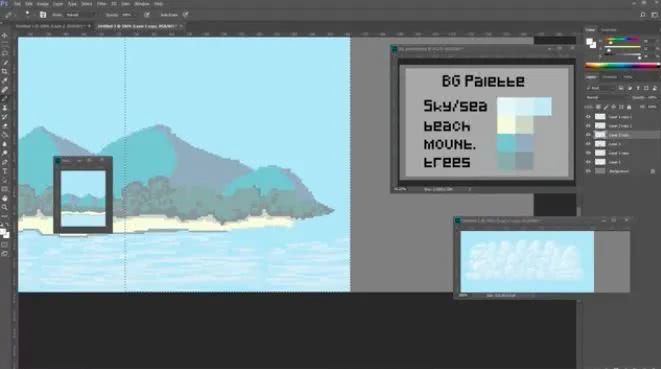Open the tool preset picker
This screenshot has height=369, width=661.
click(9, 15)
